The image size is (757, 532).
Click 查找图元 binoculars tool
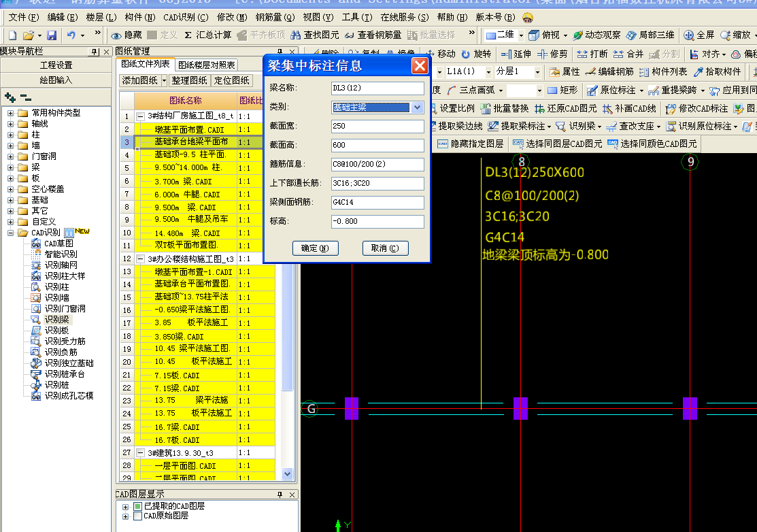pos(314,35)
